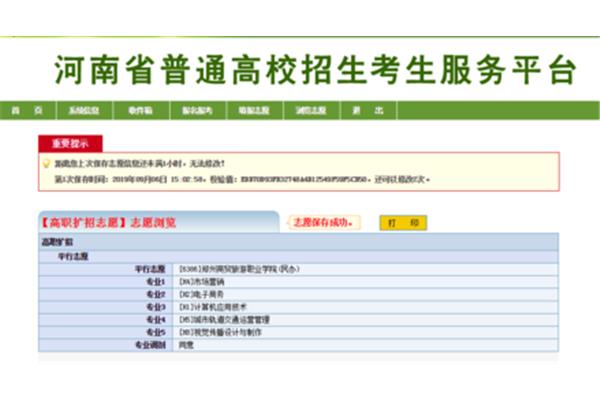Image resolution: width=600 pixels, height=400 pixels.
Task: Select the red 重要提示 tab label
Action: click(x=70, y=144)
